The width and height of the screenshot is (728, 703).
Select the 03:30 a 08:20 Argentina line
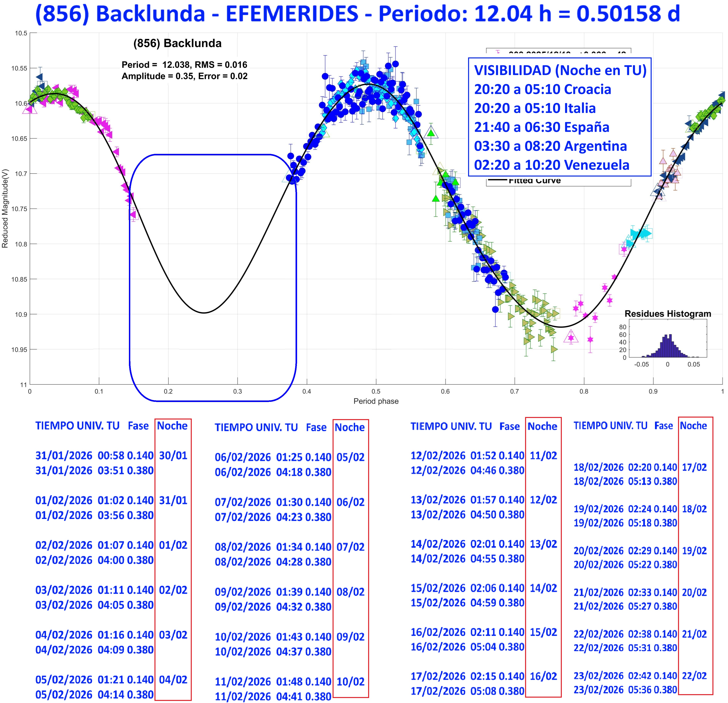click(x=550, y=146)
